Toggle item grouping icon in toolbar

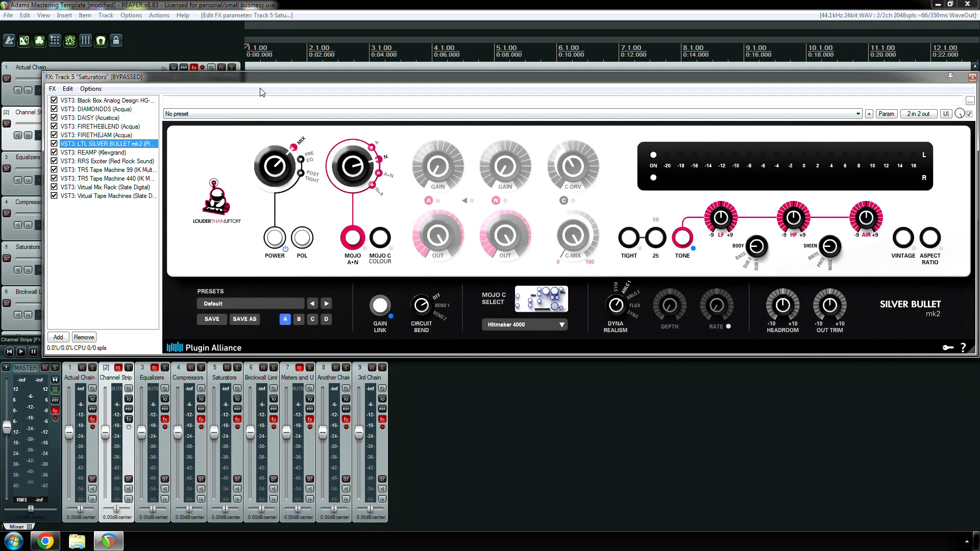pyautogui.click(x=40, y=40)
